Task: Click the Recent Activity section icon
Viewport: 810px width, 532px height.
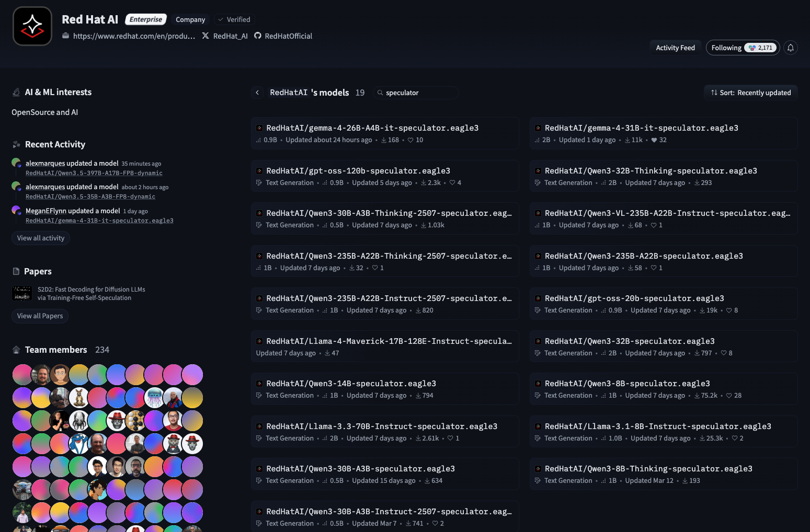Action: [16, 144]
